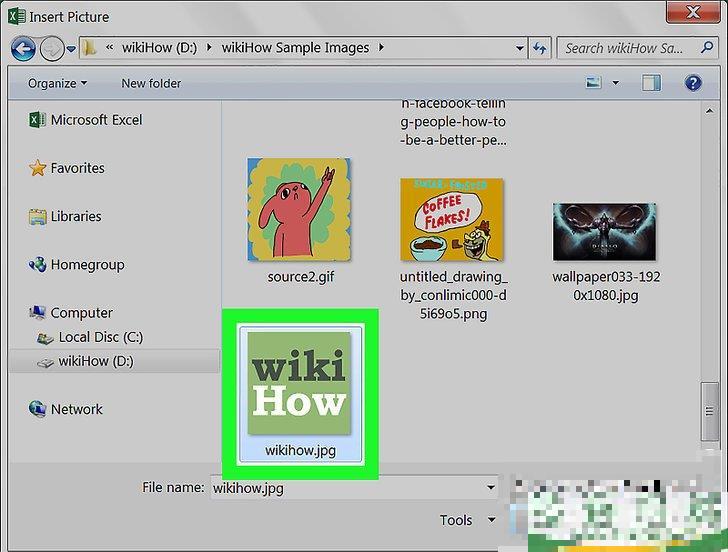Click the Change your view icon
Screen dimensions: 728x552
[594, 83]
